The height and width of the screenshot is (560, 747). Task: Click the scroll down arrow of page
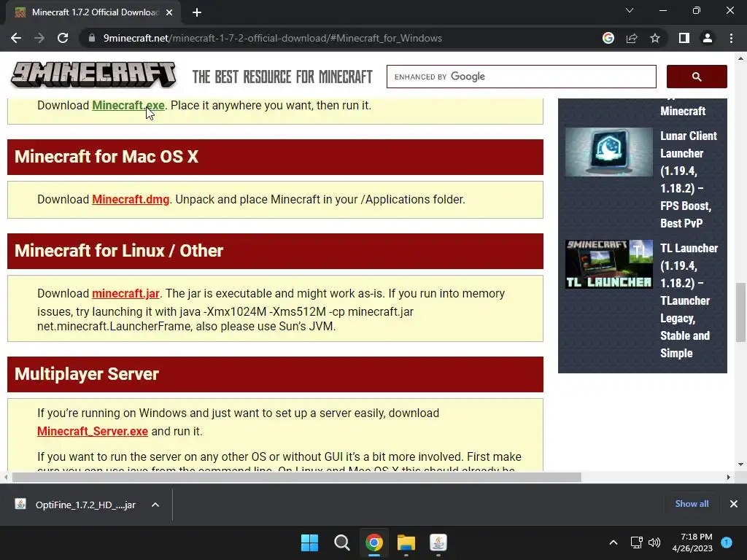tap(740, 464)
